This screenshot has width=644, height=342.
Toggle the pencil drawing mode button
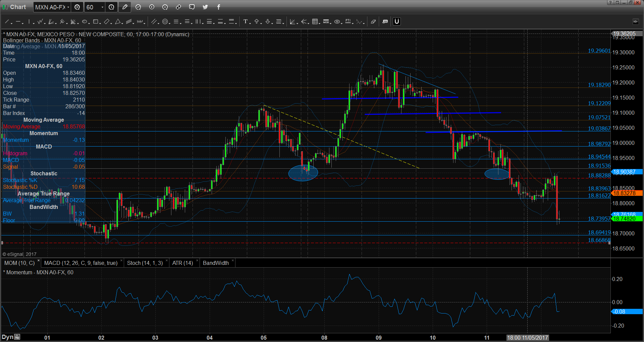tap(125, 7)
